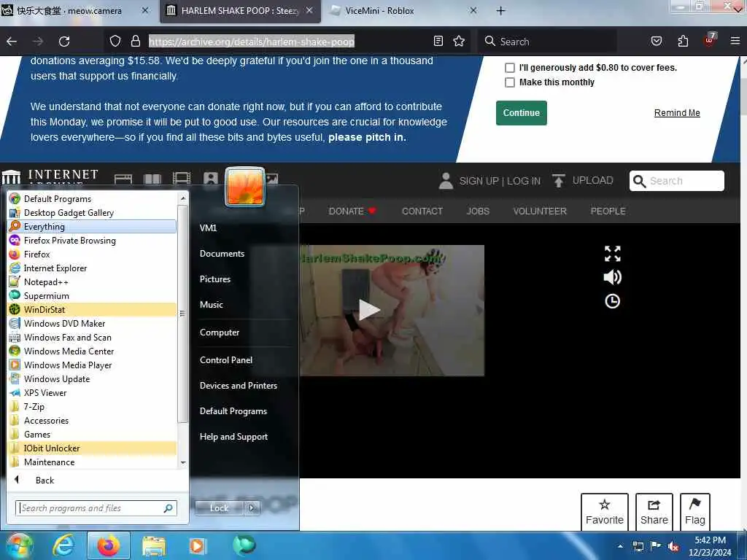This screenshot has width=747, height=560.
Task: Click the Lock button
Action: pos(220,508)
